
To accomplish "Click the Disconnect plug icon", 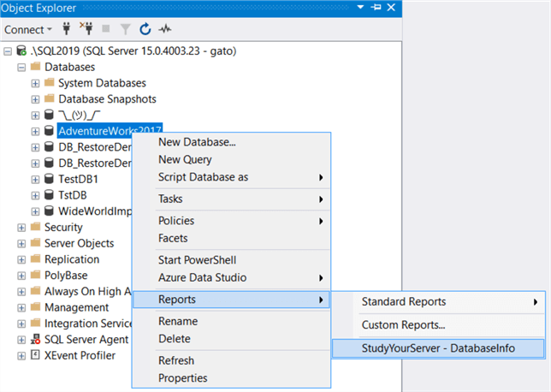I will 86,28.
